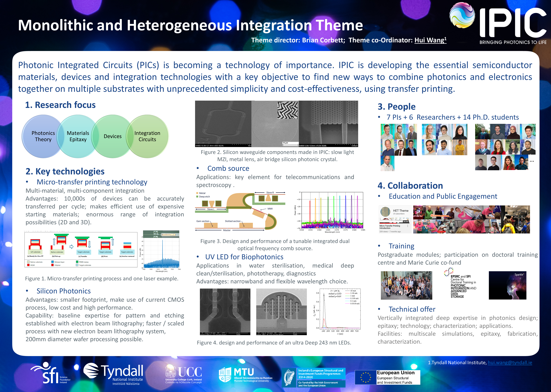The image size is (551, 392).
Task: Click 'UV LED for Biophotonics' bullet
Action: [x=244, y=257]
